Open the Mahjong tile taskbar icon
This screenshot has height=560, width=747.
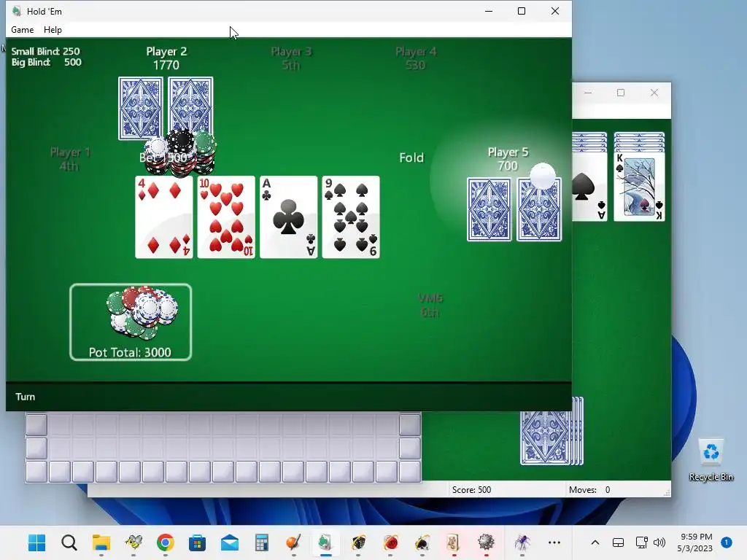[453, 542]
